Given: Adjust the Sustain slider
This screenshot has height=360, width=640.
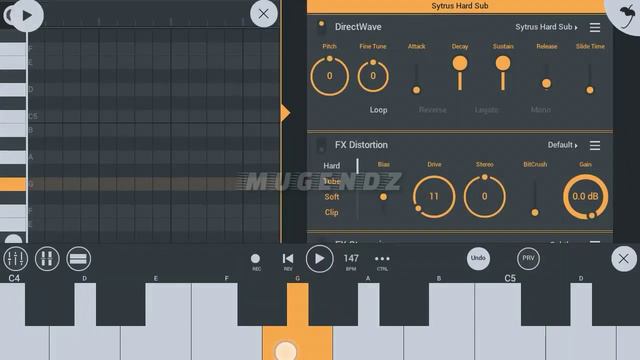Looking at the screenshot, I should pyautogui.click(x=503, y=73).
